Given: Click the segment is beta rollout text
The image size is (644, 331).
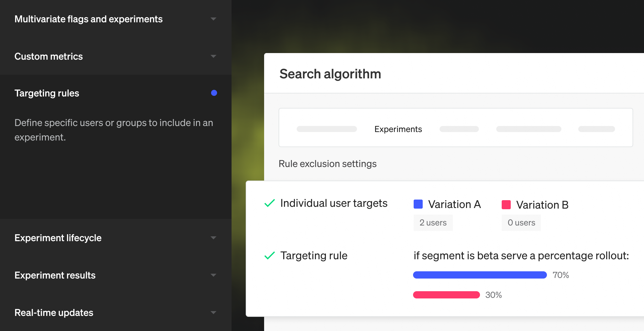Looking at the screenshot, I should [x=521, y=256].
